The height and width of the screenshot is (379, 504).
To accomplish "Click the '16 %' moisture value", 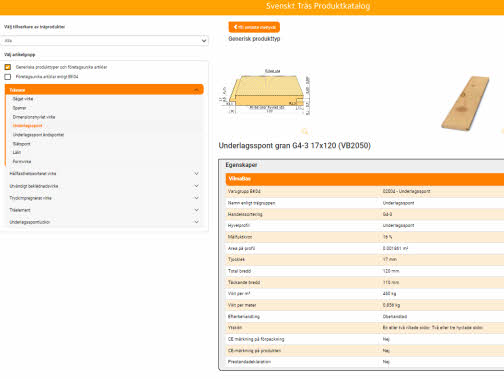I will [x=387, y=237].
